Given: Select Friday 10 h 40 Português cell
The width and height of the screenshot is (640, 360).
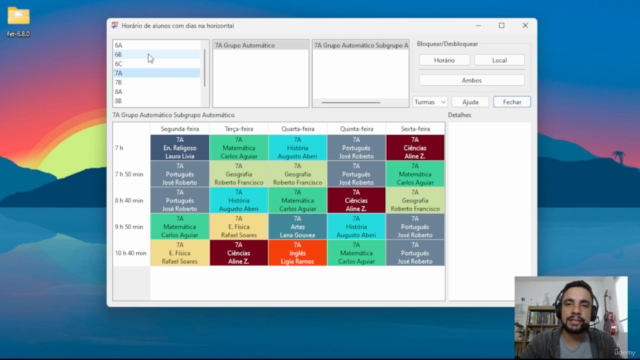Looking at the screenshot, I should pos(415,253).
